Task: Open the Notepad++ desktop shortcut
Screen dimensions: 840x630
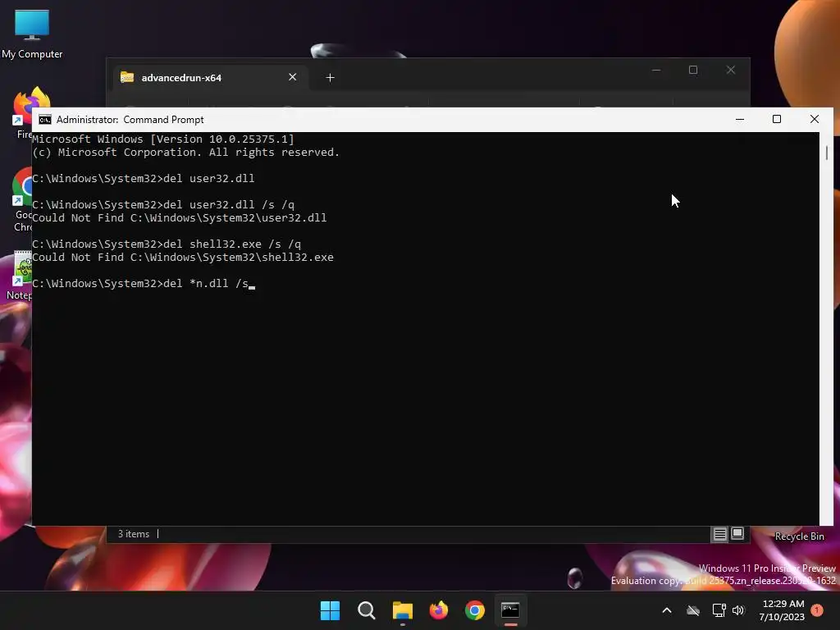Action: point(21,276)
